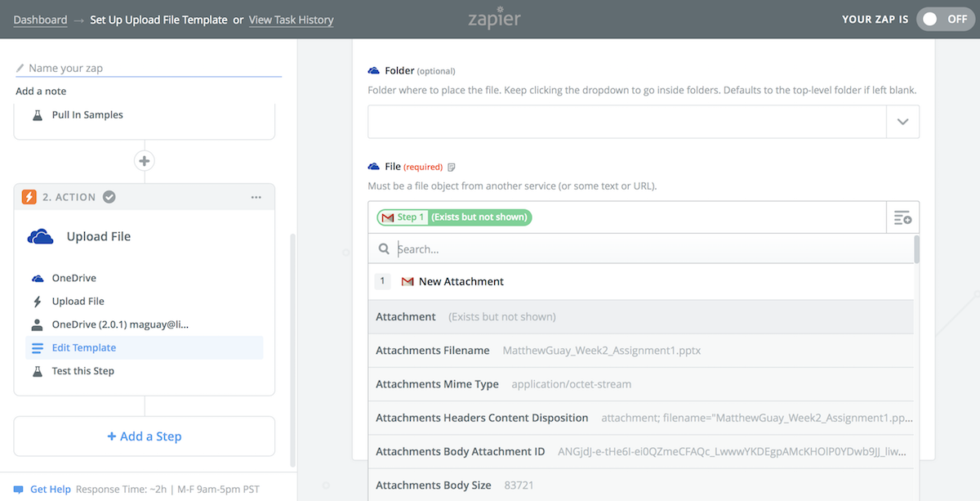
Task: Click the Add a Step button
Action: coord(145,436)
